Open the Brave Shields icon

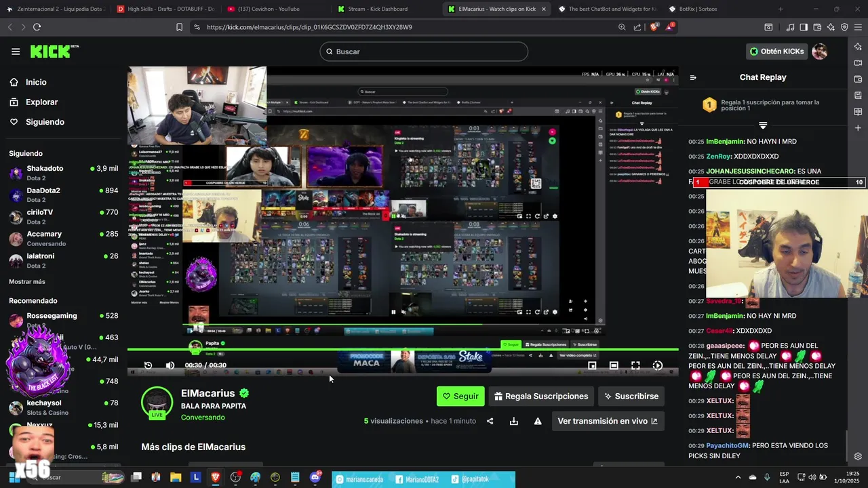pos(654,27)
